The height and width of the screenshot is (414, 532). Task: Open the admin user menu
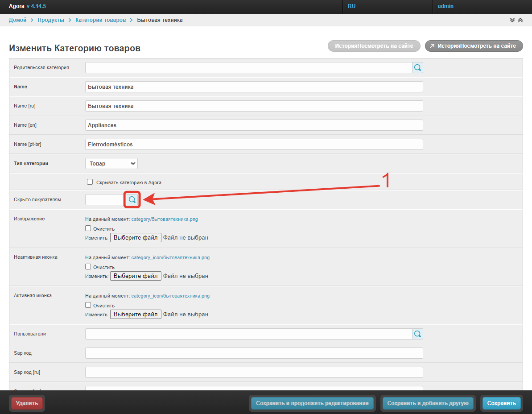445,7
